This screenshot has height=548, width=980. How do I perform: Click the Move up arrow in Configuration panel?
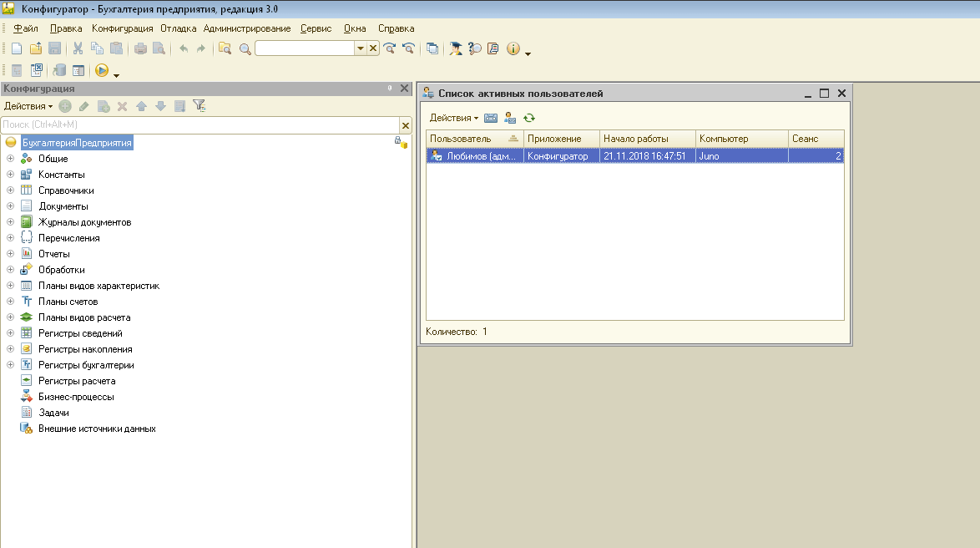[x=141, y=106]
